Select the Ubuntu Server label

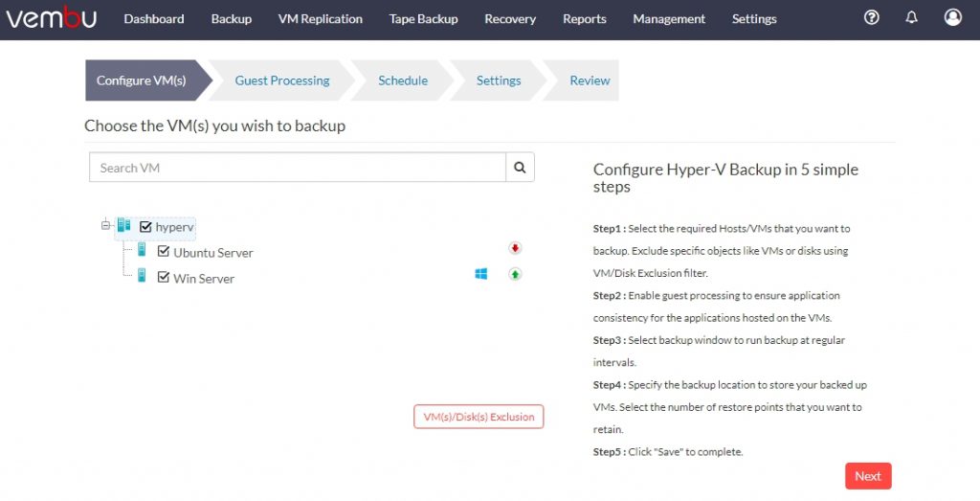click(x=213, y=253)
